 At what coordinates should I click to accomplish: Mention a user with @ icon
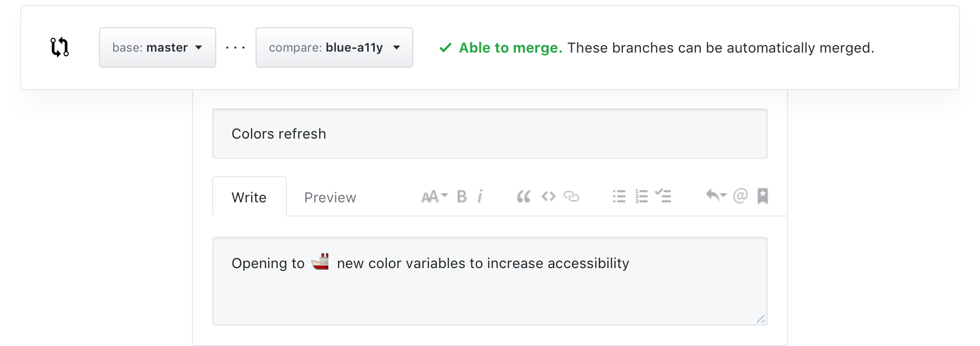click(740, 196)
